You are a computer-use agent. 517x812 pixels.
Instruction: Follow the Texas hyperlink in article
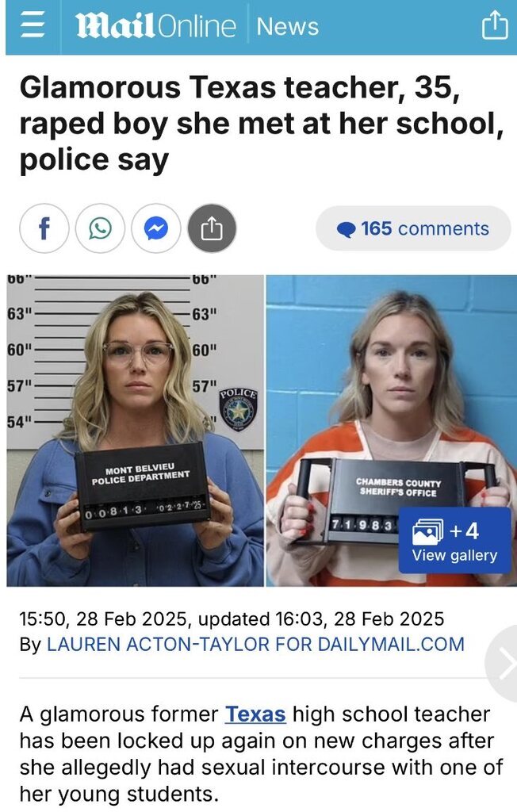tap(255, 714)
